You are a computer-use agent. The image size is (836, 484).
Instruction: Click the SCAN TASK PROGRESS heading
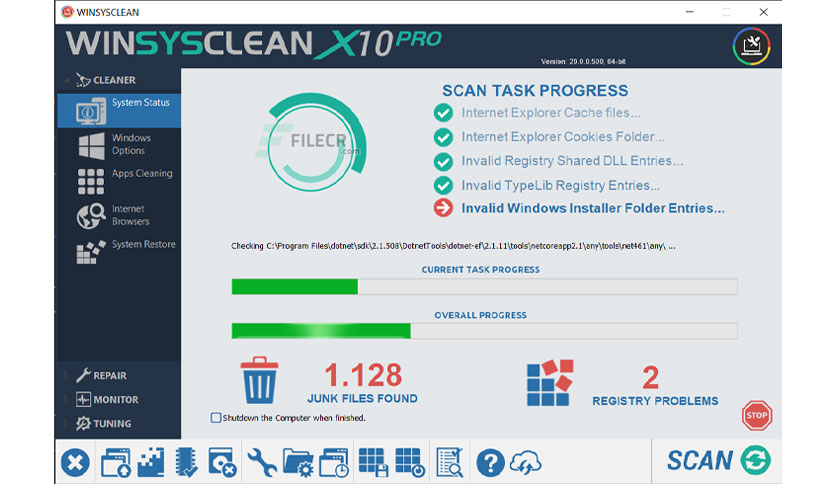coord(535,91)
